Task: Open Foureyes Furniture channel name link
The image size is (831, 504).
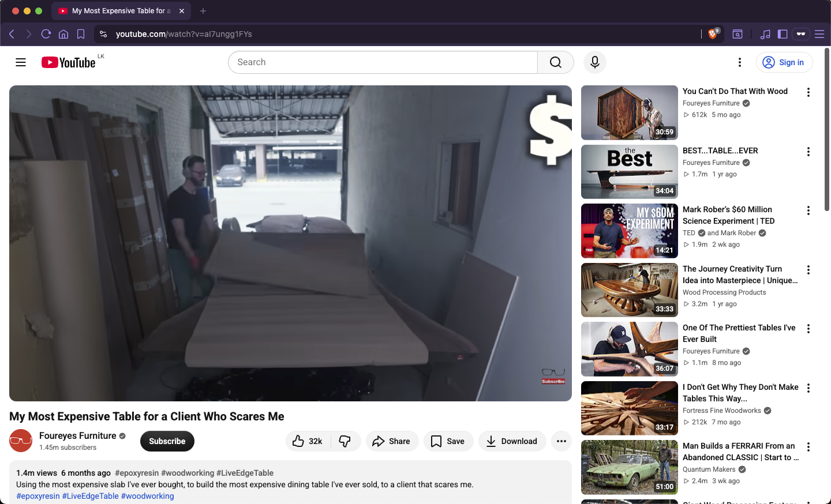Action: click(x=78, y=436)
